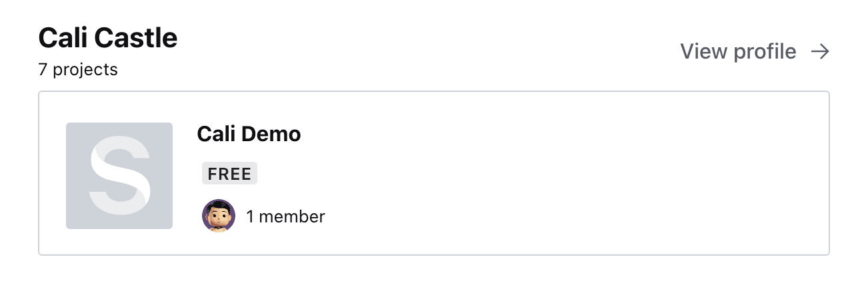The width and height of the screenshot is (868, 281).
Task: Click the member avatar in Cali Demo
Action: coord(219,216)
